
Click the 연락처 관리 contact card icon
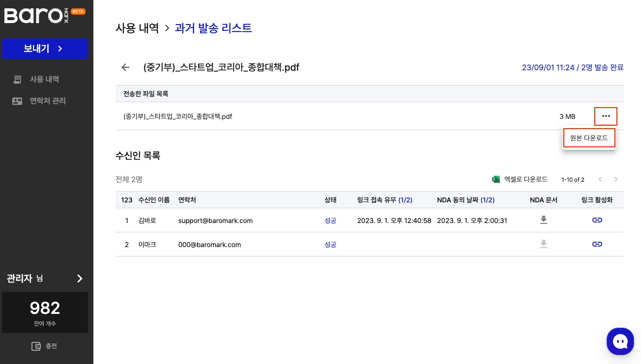pos(17,101)
